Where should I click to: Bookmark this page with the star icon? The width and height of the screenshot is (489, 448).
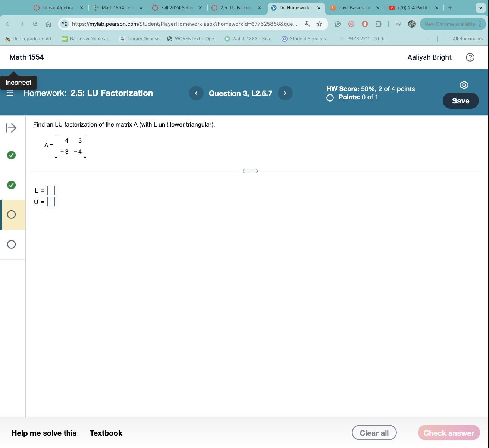coord(319,24)
